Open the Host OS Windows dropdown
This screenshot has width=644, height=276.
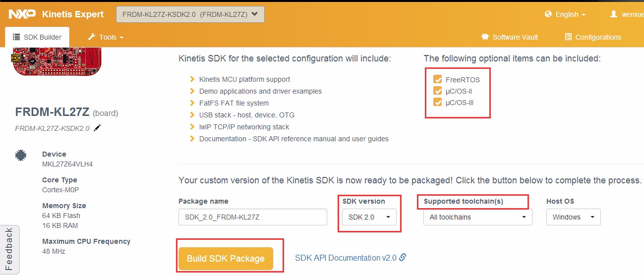573,217
